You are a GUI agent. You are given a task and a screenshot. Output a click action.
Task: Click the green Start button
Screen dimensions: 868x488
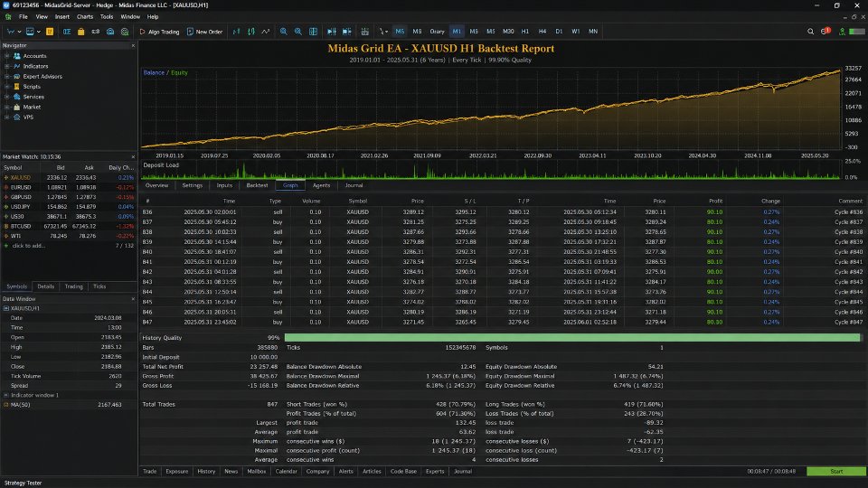(836, 472)
